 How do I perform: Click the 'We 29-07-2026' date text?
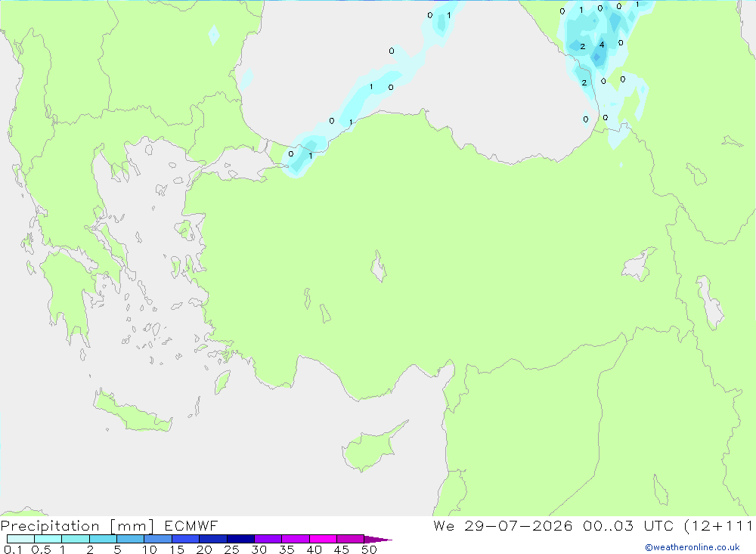coord(503,525)
